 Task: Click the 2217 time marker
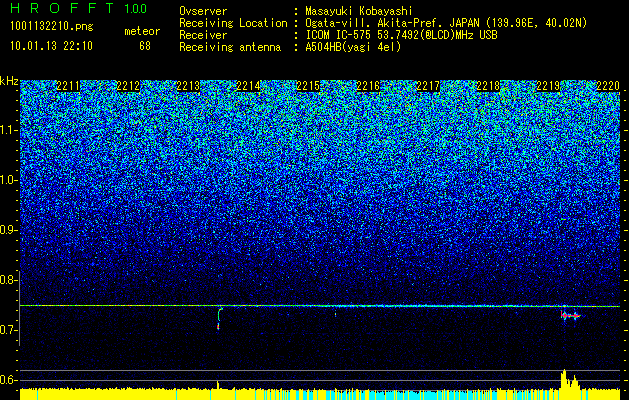(428, 86)
